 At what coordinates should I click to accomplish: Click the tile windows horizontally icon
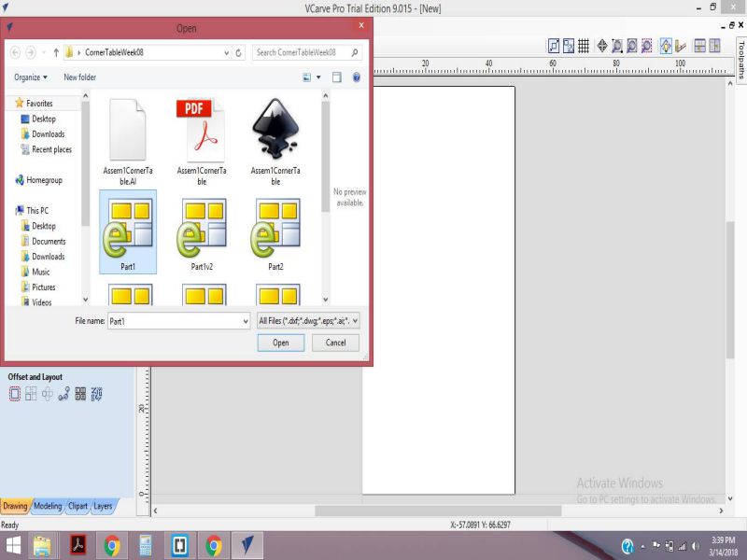(x=699, y=46)
